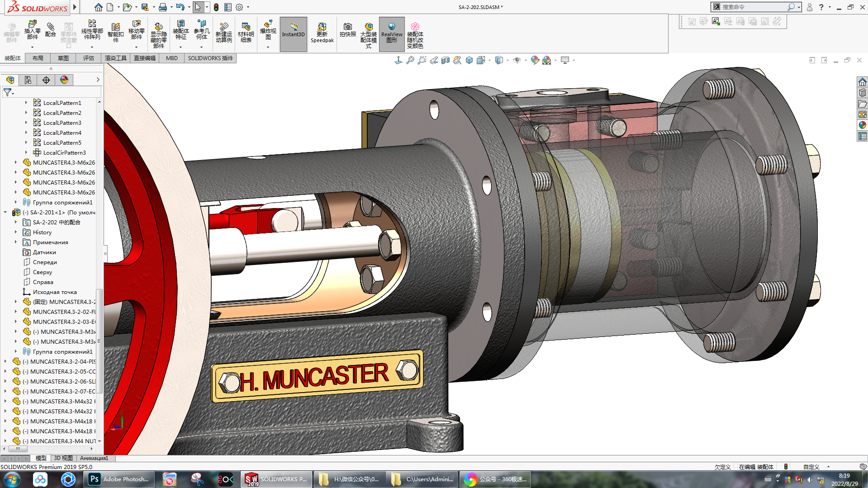Open the C:\Users\Admini folder taskbar item

tap(422, 479)
